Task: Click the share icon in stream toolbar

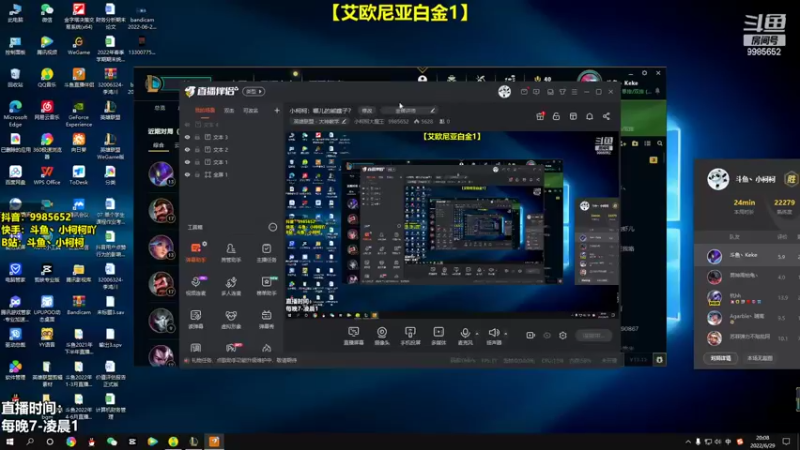Action: pyautogui.click(x=606, y=116)
